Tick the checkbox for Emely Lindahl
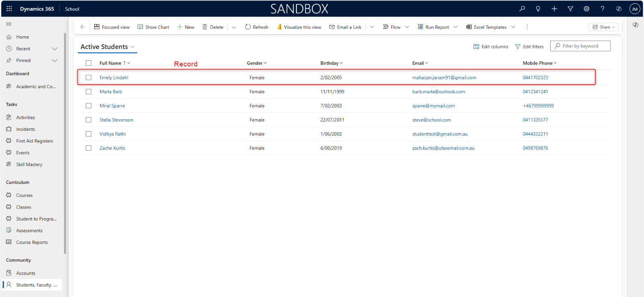Viewport: 644px width, 297px height. 89,78
